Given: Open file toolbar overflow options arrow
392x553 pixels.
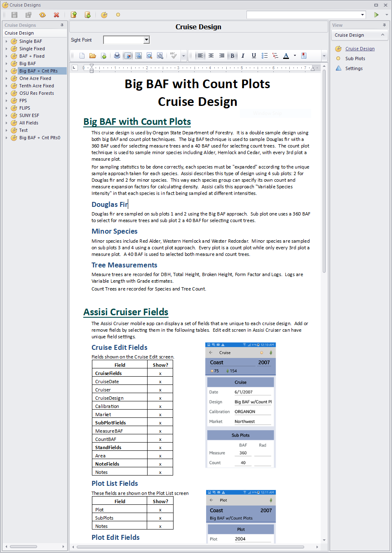Looking at the screenshot, I should 183,56.
